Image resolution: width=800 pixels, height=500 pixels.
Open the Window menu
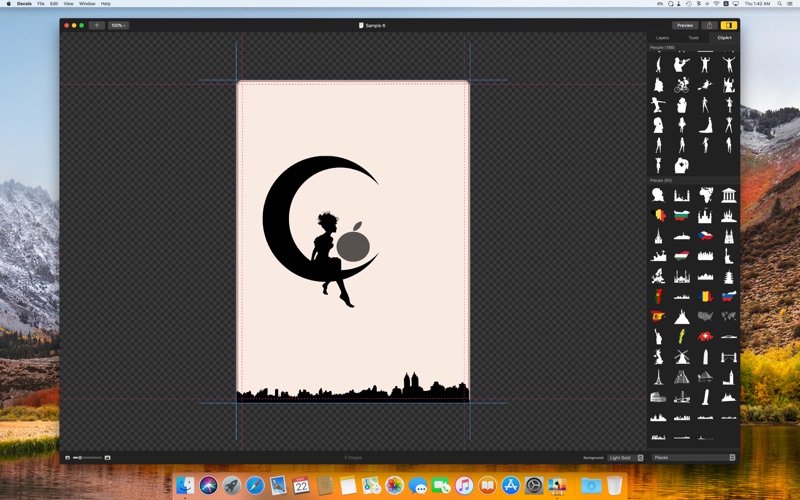[87, 4]
